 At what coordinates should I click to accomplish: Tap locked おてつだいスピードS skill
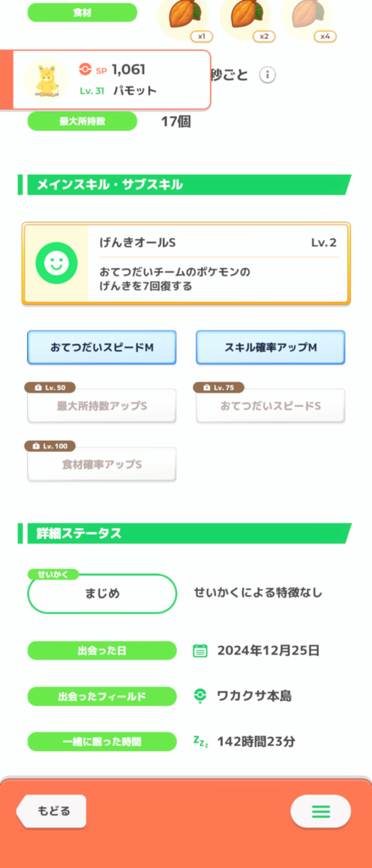[x=270, y=406]
